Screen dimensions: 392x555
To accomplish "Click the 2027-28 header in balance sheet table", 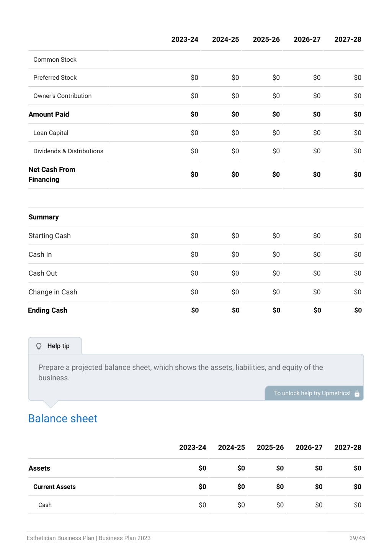I will tap(348, 447).
